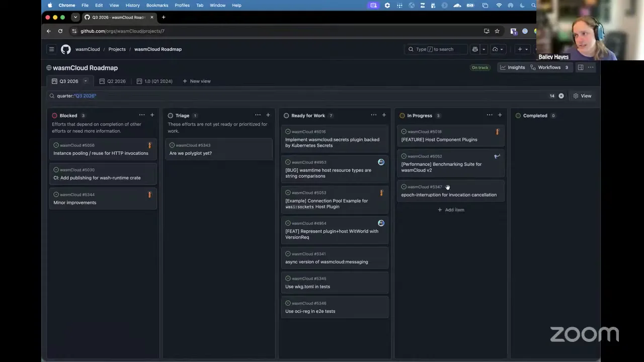Open the Insights chart view
The width and height of the screenshot is (644, 362).
[x=512, y=67]
